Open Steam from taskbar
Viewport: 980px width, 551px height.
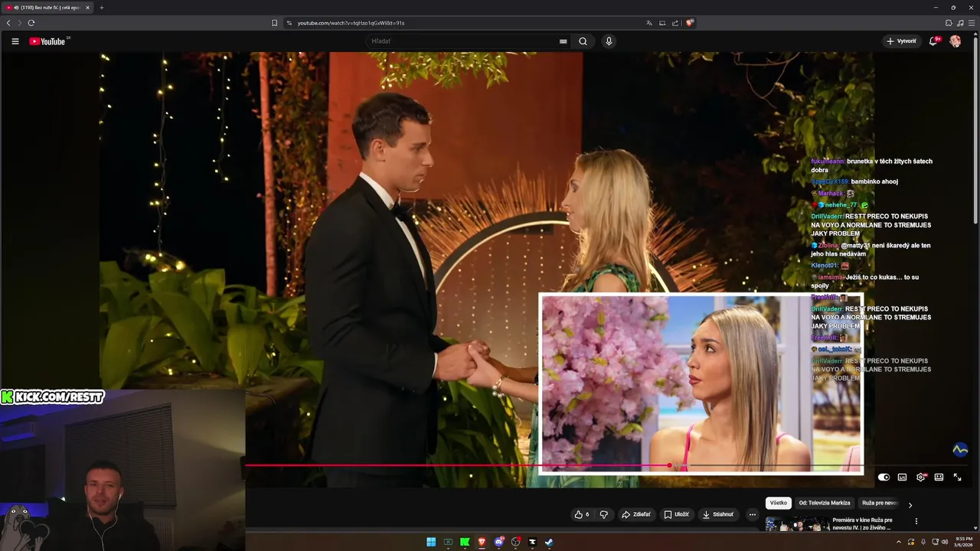[549, 542]
